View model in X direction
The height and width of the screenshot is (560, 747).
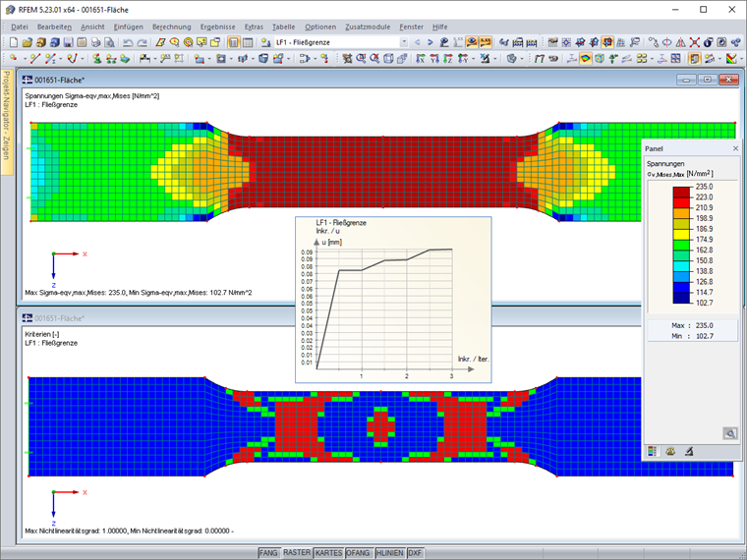coord(421,59)
